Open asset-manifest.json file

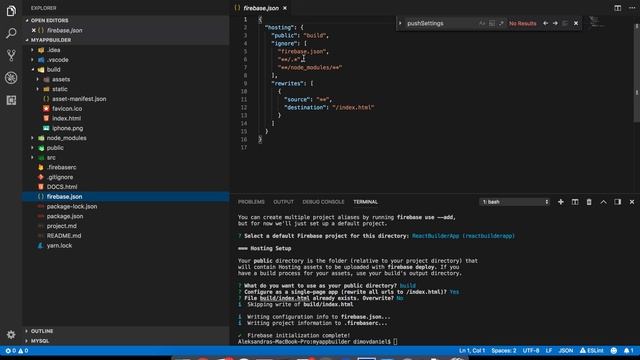point(79,99)
